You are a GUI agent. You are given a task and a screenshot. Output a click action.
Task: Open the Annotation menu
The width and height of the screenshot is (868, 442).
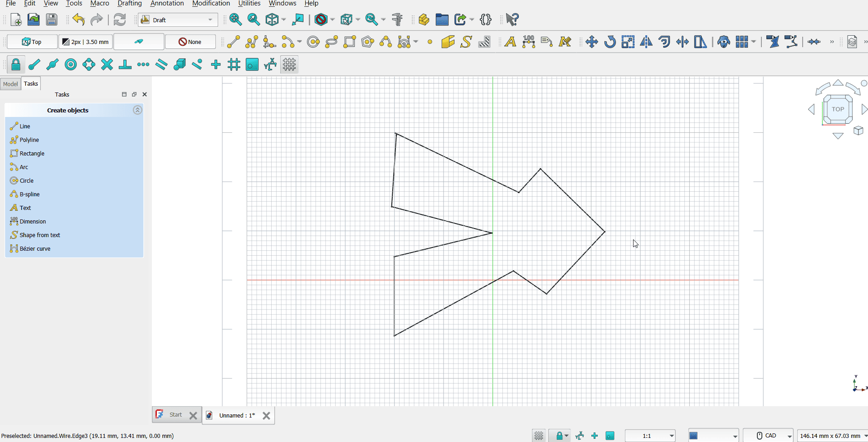pos(167,4)
